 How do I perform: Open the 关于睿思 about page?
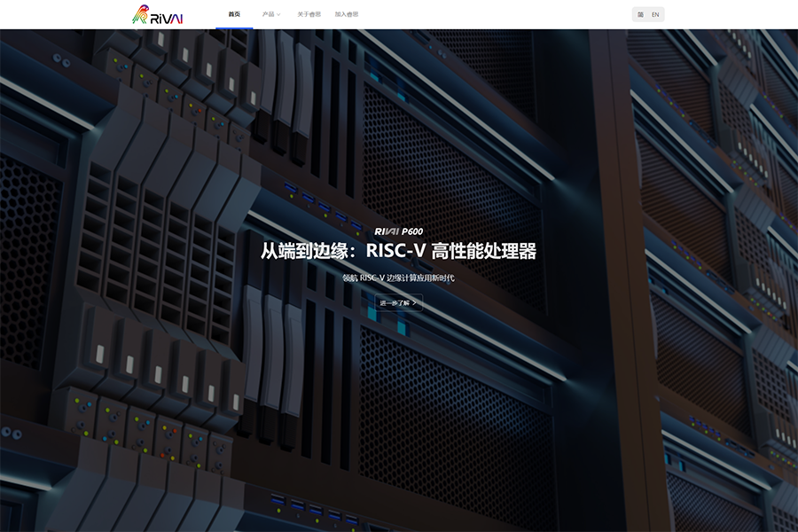309,14
